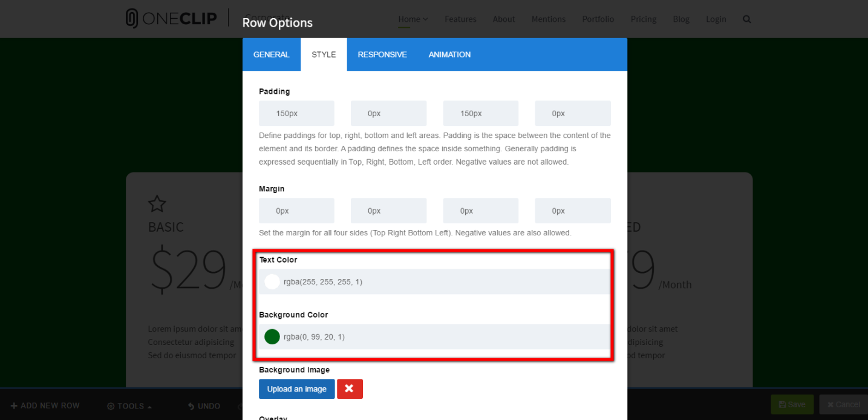Click the first Margin input field
This screenshot has width=868, height=420.
click(x=296, y=211)
